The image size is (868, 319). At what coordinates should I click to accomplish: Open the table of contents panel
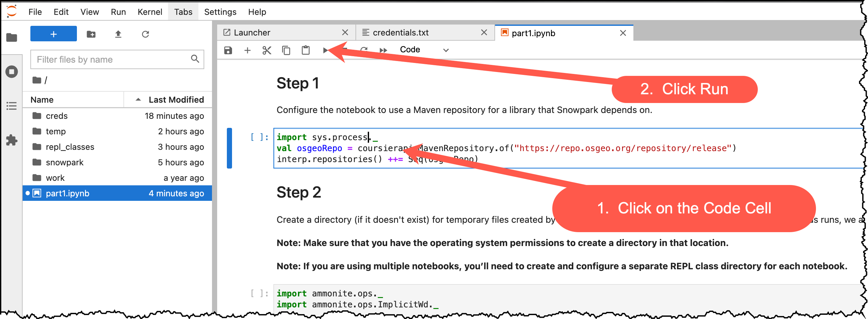(11, 106)
